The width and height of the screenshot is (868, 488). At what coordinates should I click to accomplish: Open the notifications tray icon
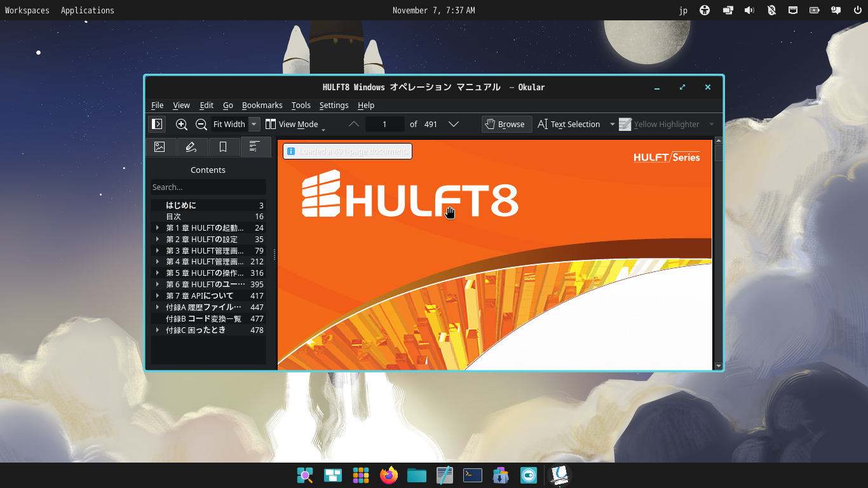(836, 10)
